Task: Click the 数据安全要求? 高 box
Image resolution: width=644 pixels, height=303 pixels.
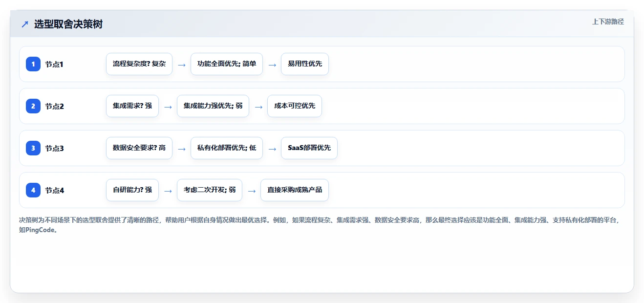Action: 139,148
